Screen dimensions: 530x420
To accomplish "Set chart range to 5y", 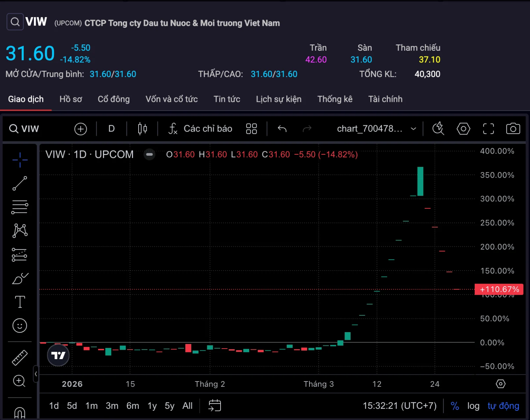I will tap(169, 406).
